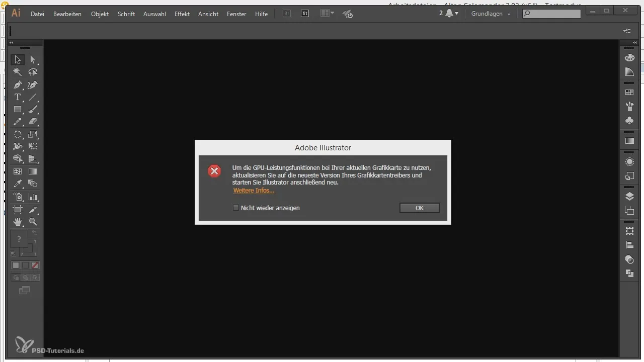Collapse the left toolbox double arrows

click(x=12, y=43)
